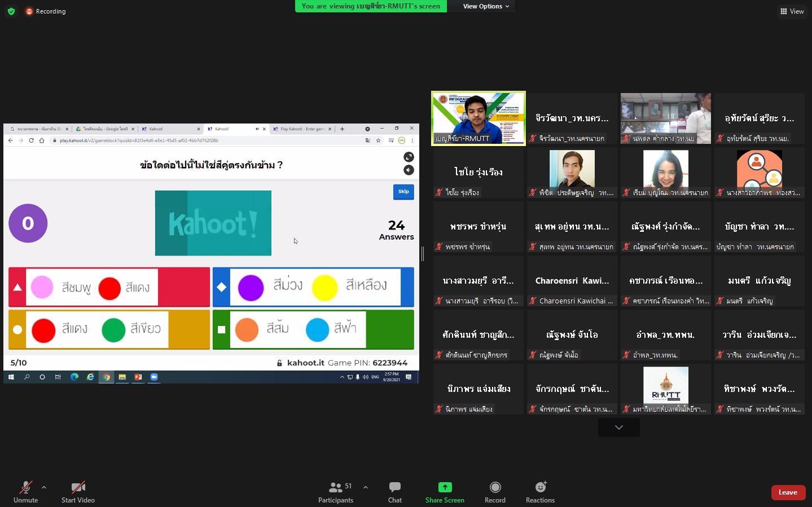Click the Kahoot! logo image
Image resolution: width=812 pixels, height=507 pixels.
click(x=213, y=223)
